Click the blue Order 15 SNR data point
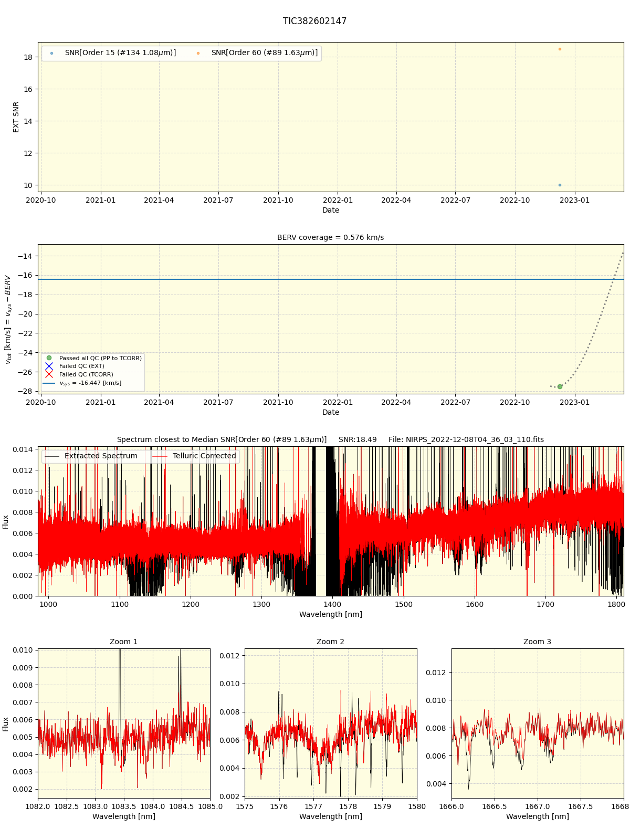Viewport: 630px width, 840px height. [560, 185]
